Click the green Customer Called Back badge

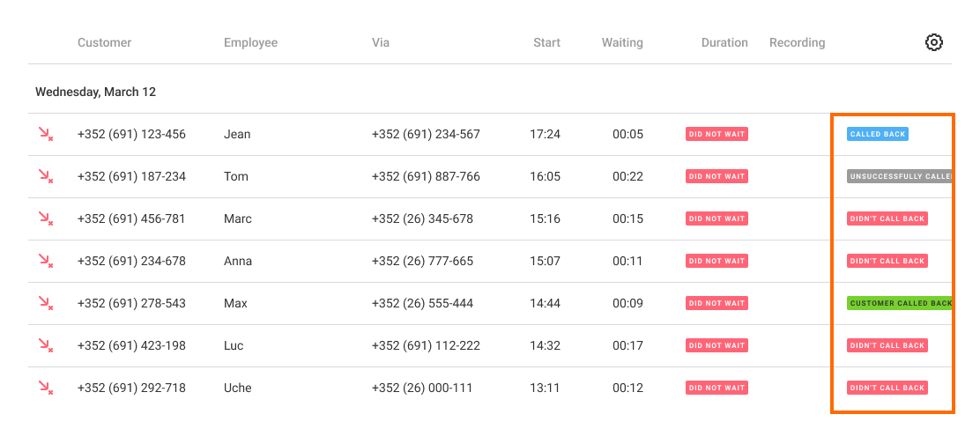click(x=899, y=303)
